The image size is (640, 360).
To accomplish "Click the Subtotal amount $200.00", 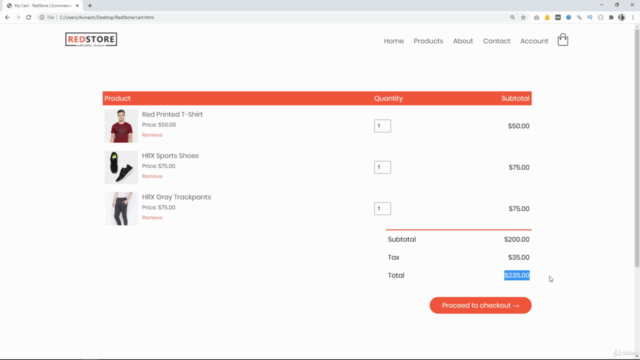I will (517, 240).
